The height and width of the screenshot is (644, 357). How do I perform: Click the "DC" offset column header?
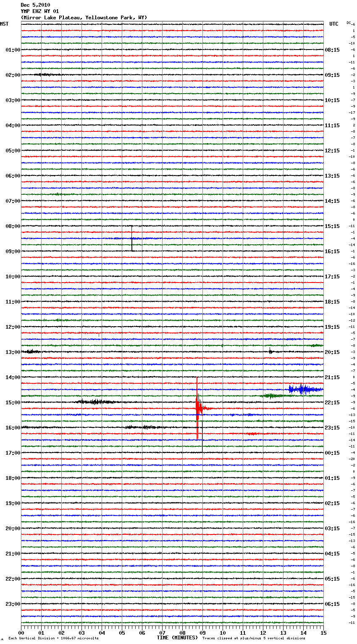(349, 23)
